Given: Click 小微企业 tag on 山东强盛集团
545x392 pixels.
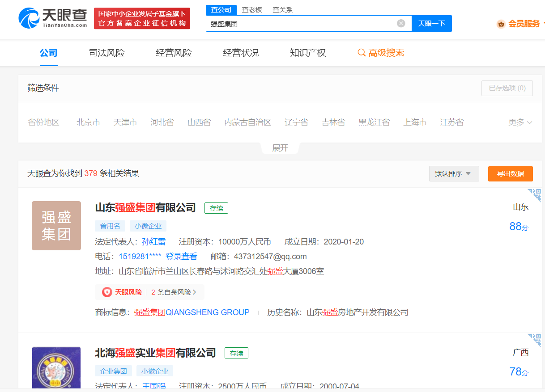Looking at the screenshot, I should [148, 226].
